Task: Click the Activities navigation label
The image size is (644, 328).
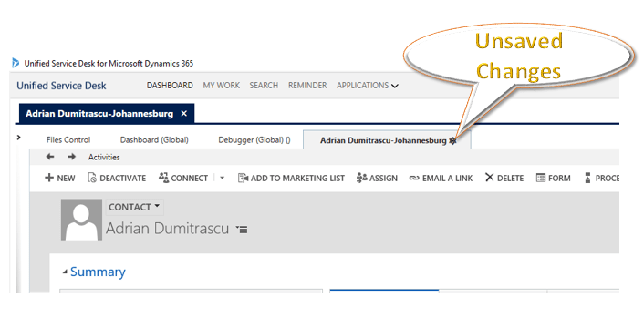Action: 104,157
